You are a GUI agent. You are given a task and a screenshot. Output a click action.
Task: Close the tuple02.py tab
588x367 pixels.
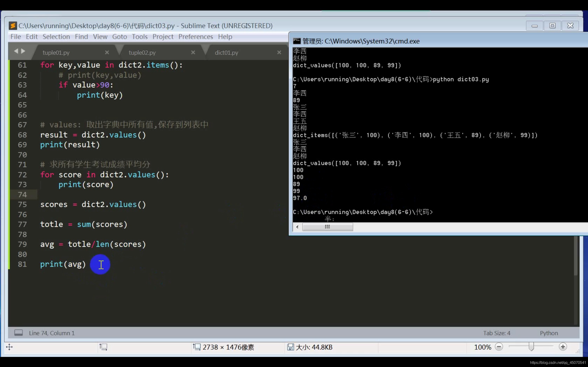pos(193,53)
